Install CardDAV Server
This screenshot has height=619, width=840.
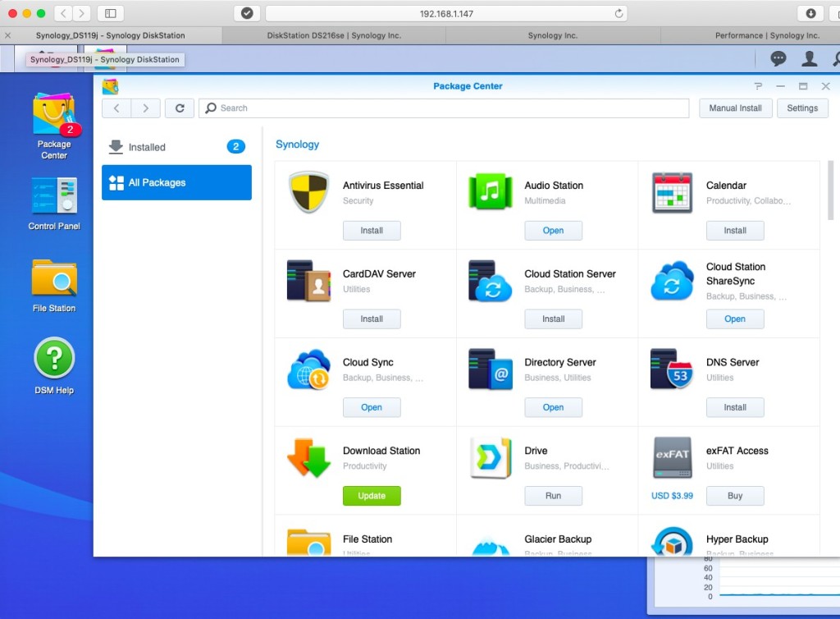point(372,319)
